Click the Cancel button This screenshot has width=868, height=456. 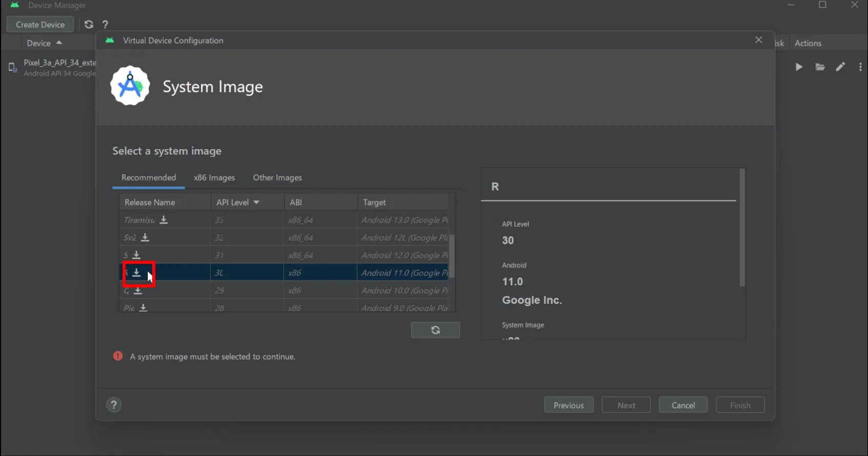click(683, 405)
